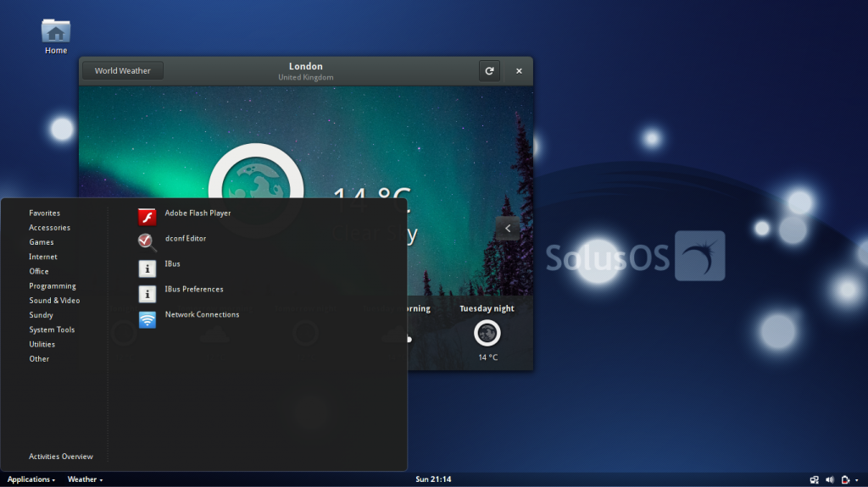This screenshot has width=868, height=487.
Task: Select the System Tools category
Action: 52,329
